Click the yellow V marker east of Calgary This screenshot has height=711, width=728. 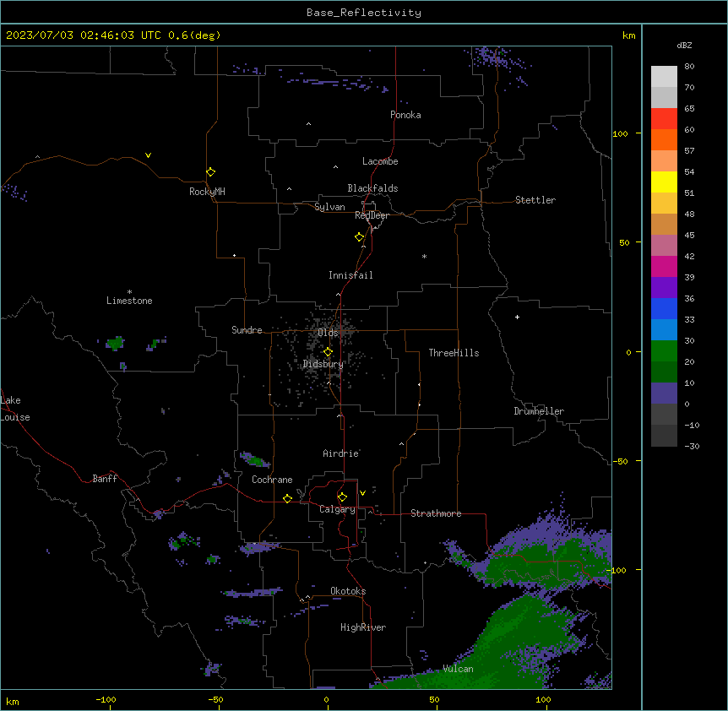(362, 493)
